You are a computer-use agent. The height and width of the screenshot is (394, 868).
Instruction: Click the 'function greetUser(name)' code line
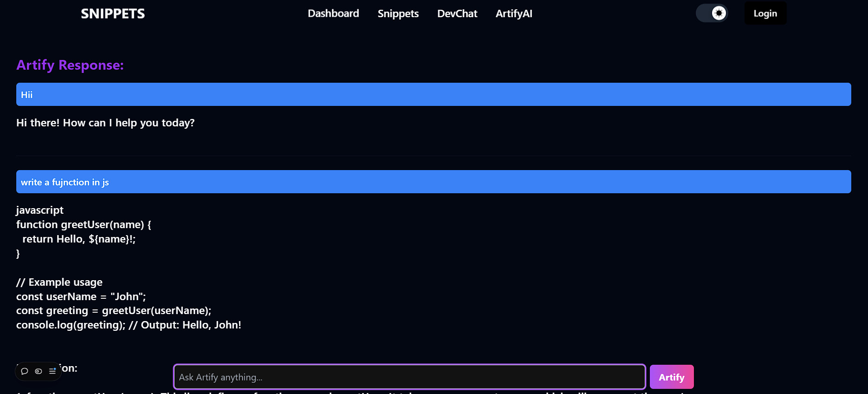84,224
